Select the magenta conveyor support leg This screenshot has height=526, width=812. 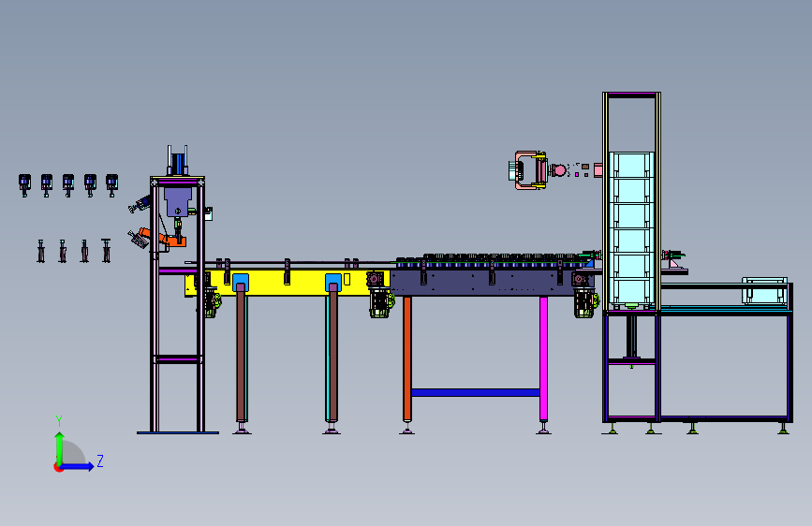coord(543,358)
